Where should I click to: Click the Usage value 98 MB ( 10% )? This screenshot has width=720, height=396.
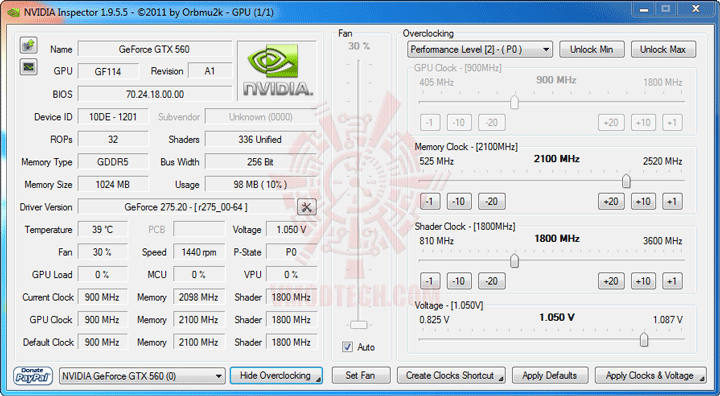click(x=260, y=184)
